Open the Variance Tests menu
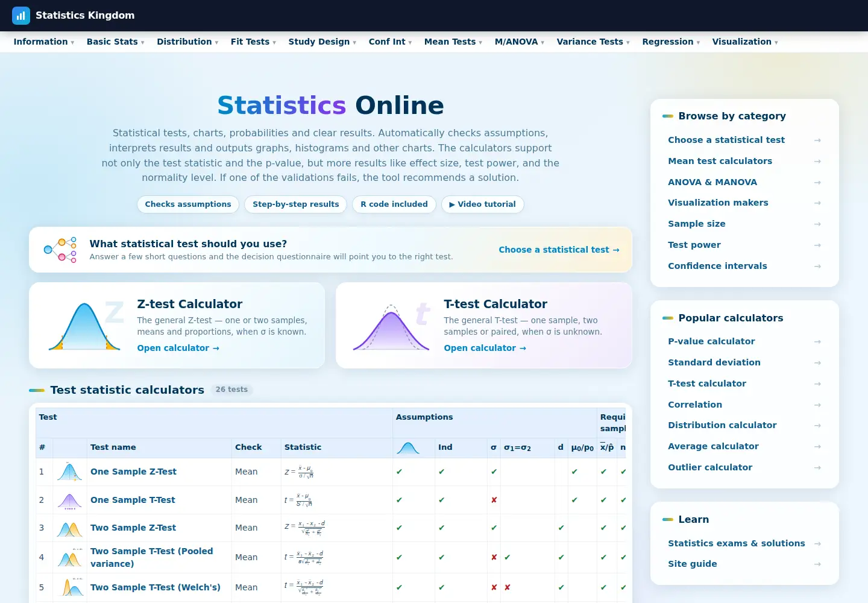 (593, 42)
